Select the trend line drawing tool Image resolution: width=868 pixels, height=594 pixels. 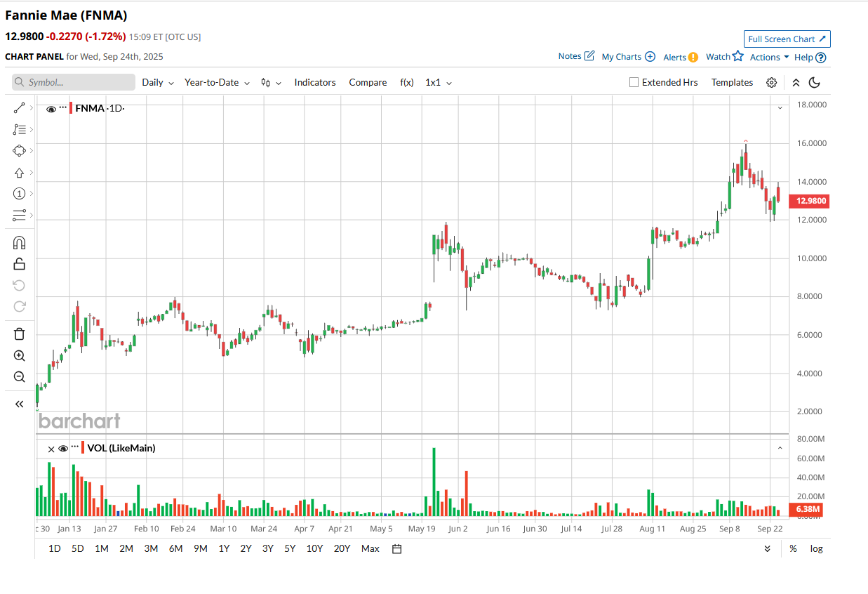pyautogui.click(x=19, y=108)
